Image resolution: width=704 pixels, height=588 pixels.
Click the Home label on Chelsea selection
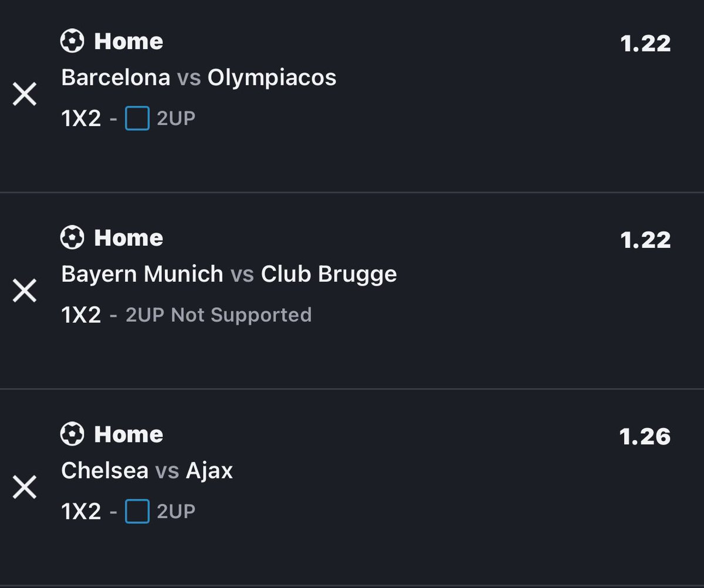pos(128,434)
